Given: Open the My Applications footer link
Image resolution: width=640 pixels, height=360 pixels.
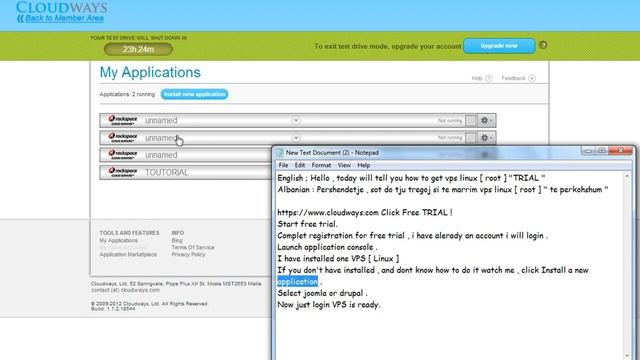Looking at the screenshot, I should (x=118, y=240).
